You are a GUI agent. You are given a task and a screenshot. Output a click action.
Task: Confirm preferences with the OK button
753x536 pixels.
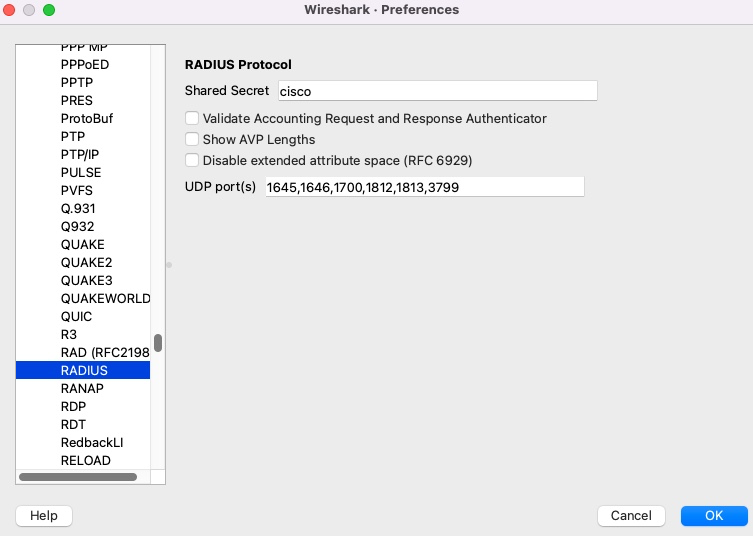714,516
